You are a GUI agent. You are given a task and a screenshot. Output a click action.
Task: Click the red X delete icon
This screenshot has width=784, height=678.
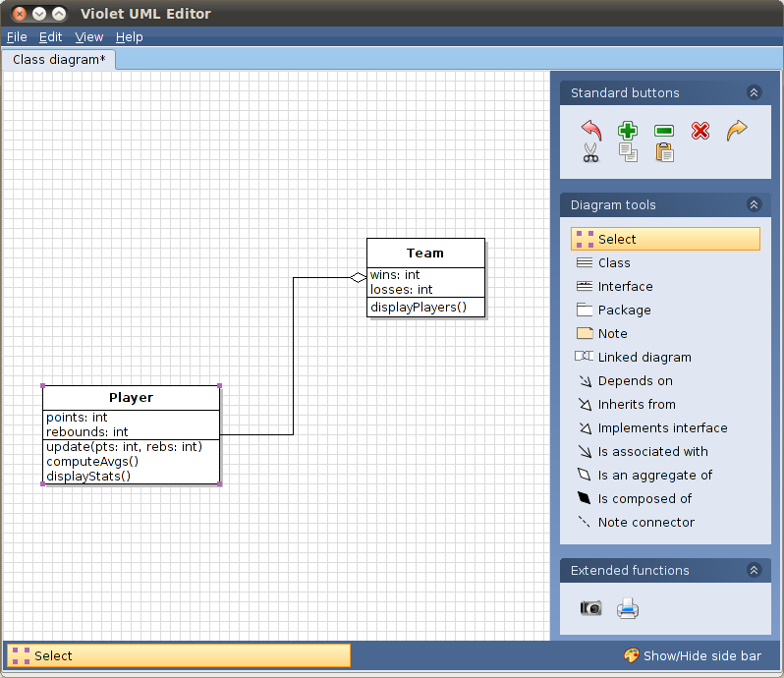point(700,131)
